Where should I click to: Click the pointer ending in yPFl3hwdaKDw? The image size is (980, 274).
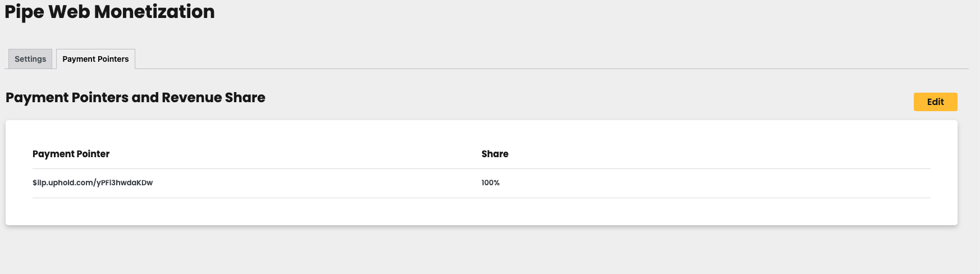pyautogui.click(x=93, y=182)
